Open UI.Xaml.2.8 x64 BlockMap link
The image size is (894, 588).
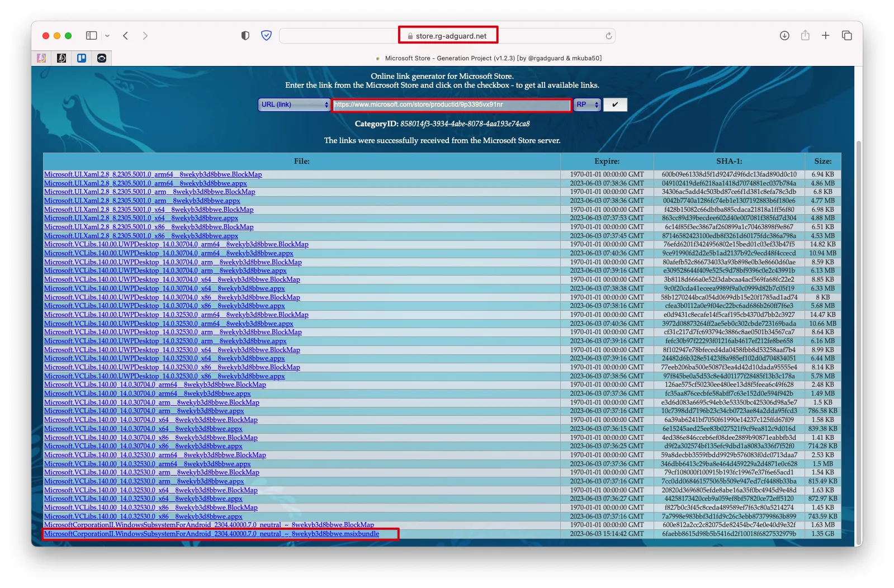point(149,210)
